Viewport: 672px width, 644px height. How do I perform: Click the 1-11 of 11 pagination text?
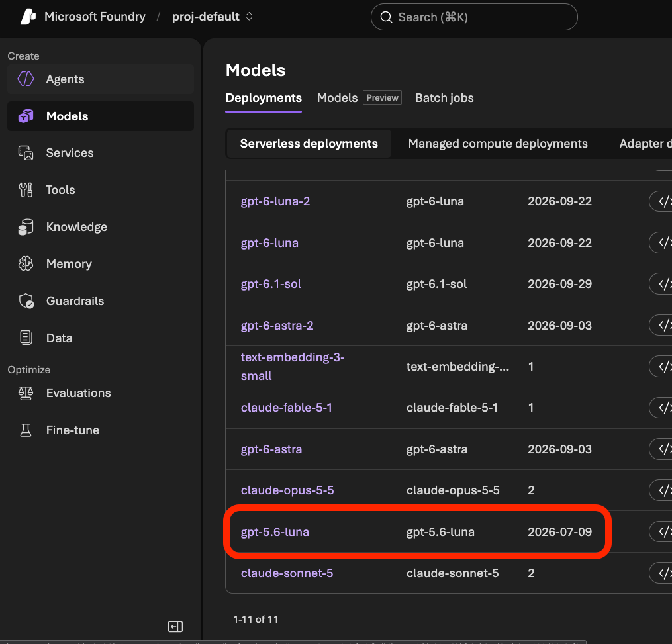click(256, 619)
